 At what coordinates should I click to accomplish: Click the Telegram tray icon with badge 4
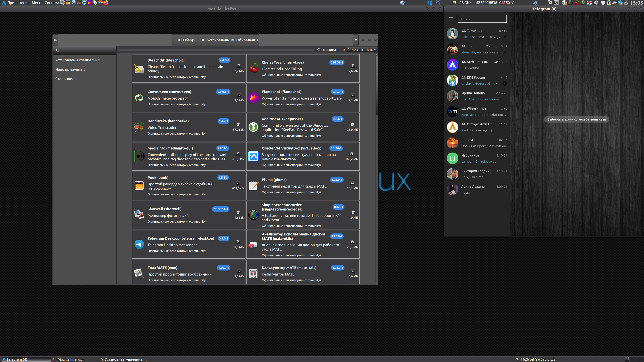621,3
